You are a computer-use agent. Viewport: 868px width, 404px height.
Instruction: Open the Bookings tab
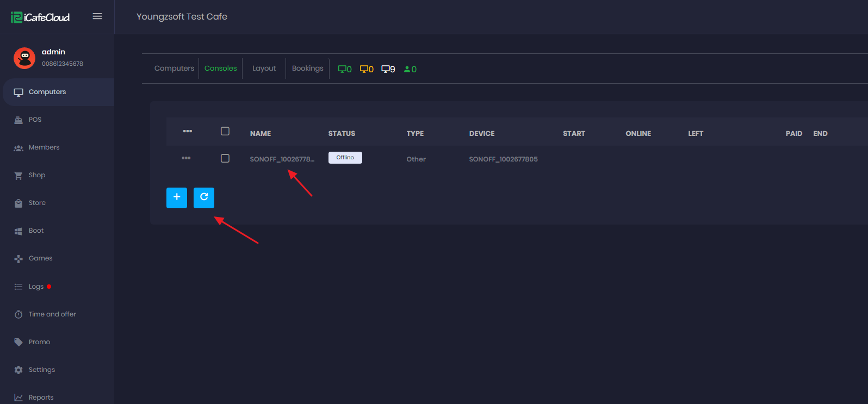[x=307, y=69]
